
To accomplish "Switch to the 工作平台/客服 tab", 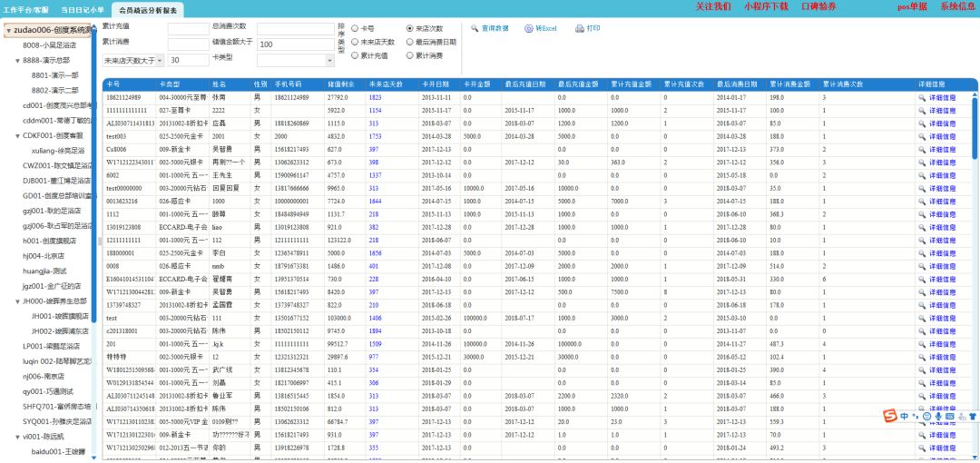I will 26,9.
